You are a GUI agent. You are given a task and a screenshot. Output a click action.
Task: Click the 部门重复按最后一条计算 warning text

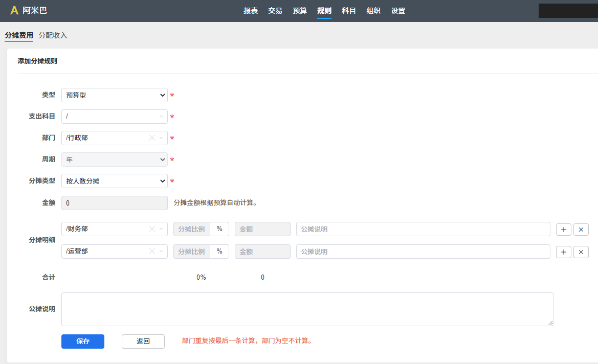pos(248,341)
